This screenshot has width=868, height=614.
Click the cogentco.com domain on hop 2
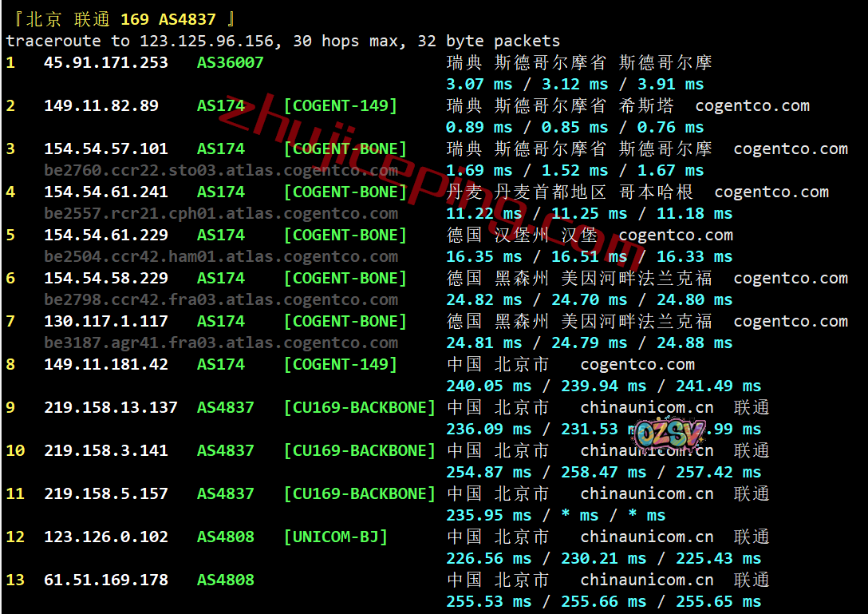752,105
